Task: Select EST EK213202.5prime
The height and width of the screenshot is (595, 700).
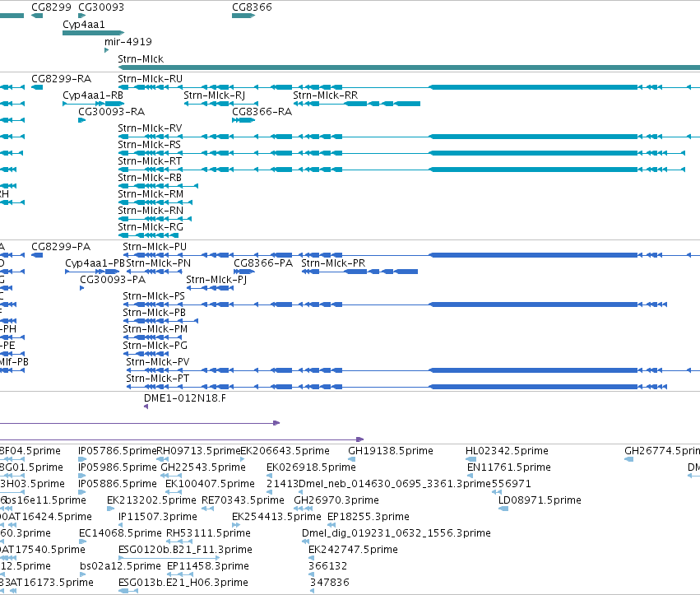Action: (x=151, y=500)
